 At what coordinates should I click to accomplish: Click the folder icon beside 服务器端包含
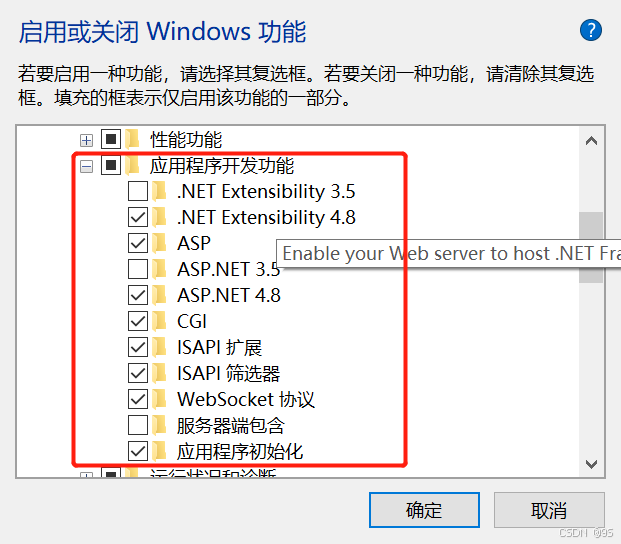[160, 425]
